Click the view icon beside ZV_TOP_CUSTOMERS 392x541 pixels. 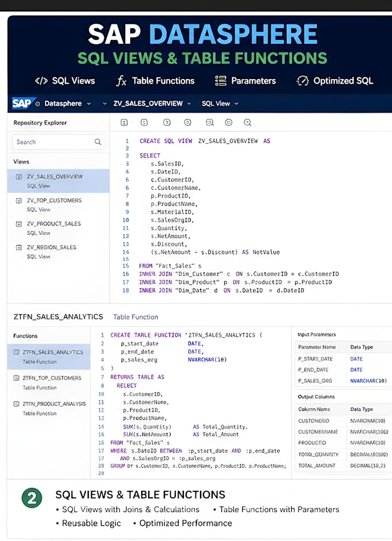19,201
